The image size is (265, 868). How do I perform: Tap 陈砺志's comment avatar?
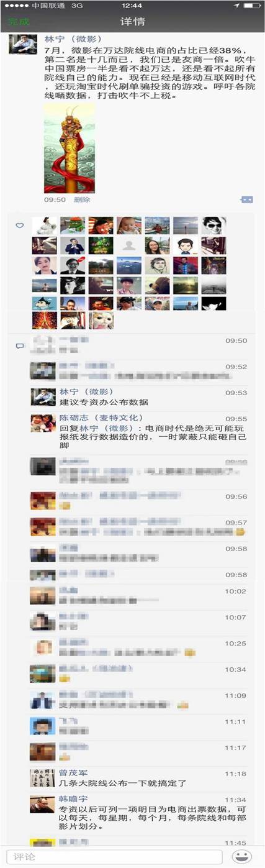(43, 423)
